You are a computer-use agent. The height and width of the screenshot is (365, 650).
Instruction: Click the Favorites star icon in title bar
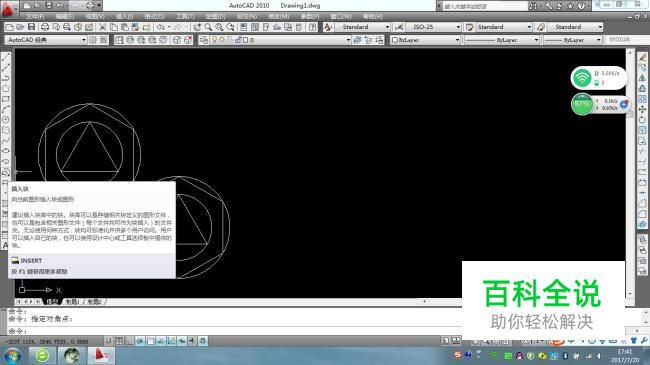(570, 6)
